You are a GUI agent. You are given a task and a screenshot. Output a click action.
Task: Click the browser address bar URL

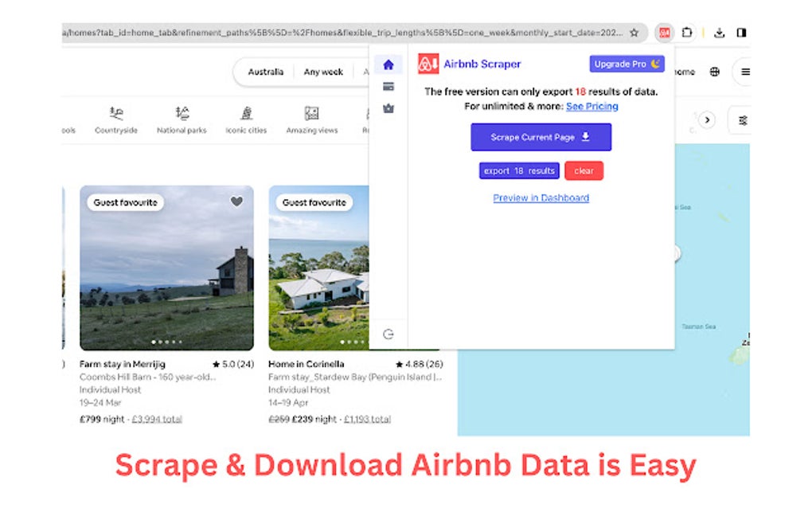click(342, 33)
